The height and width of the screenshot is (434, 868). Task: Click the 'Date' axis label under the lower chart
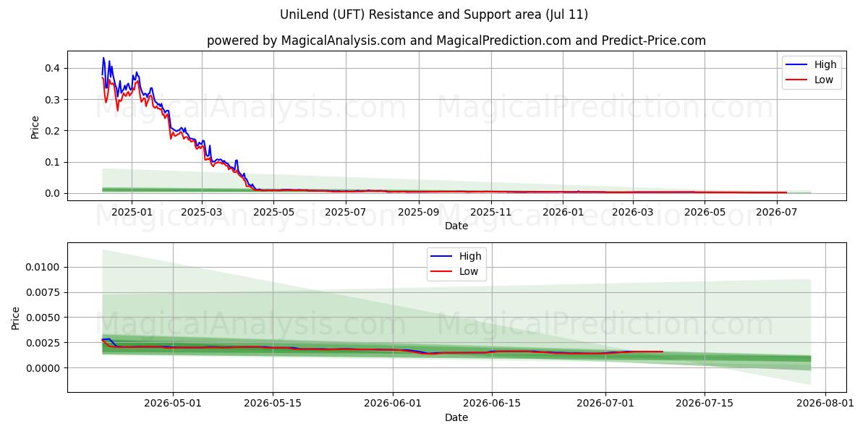click(x=456, y=417)
